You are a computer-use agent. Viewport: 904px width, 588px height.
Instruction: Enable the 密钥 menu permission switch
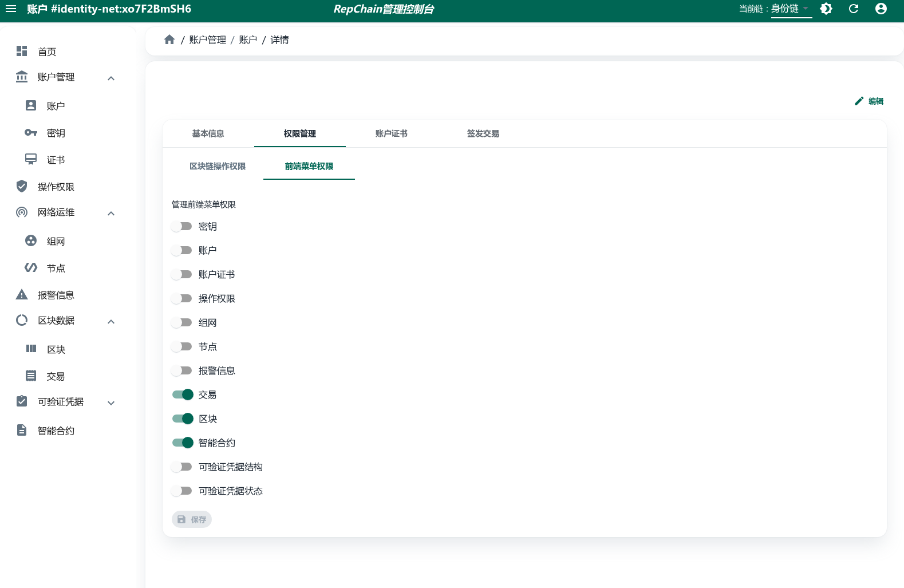tap(182, 226)
